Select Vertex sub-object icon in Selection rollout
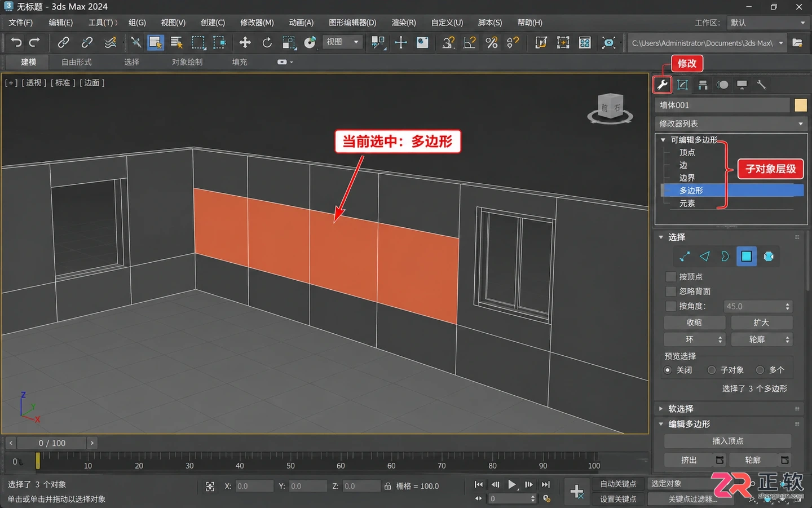Screen dimensions: 812x508 (685, 257)
